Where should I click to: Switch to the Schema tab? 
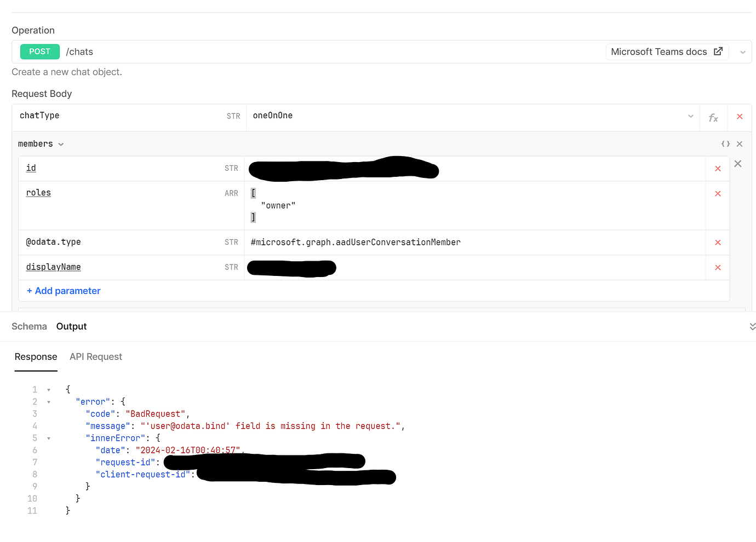(x=29, y=326)
